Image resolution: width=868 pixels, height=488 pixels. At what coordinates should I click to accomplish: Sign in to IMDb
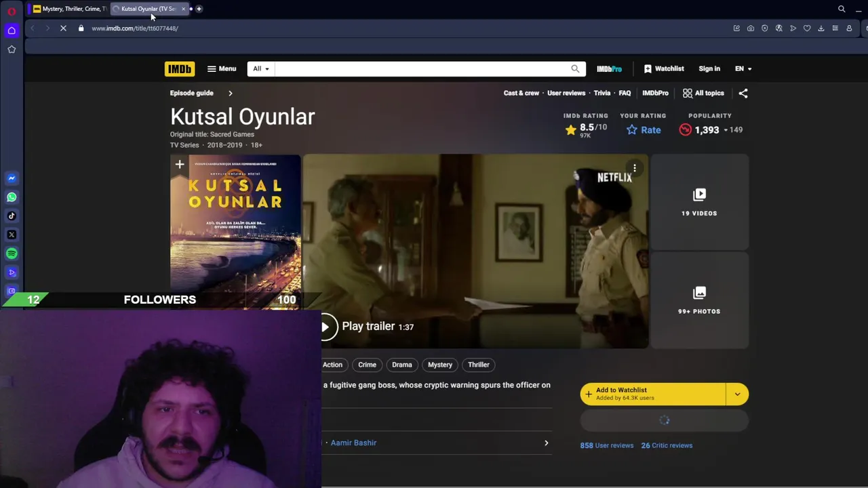point(709,68)
